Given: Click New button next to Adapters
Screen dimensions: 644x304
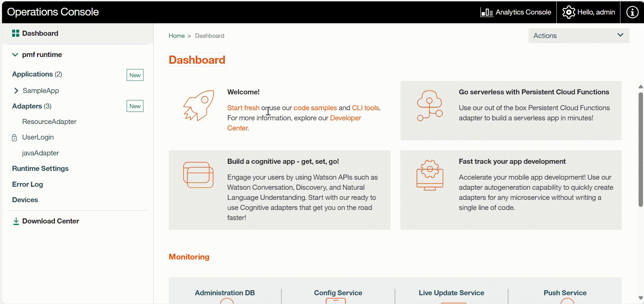Looking at the screenshot, I should [x=135, y=106].
